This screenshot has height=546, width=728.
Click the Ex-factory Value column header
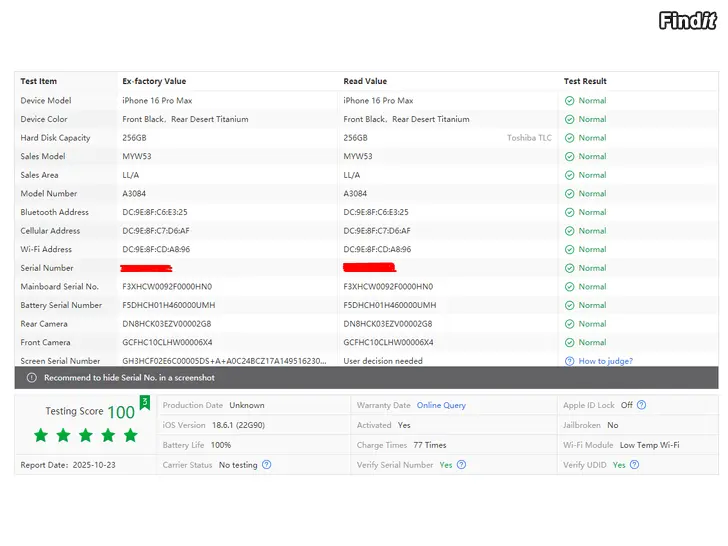[154, 81]
